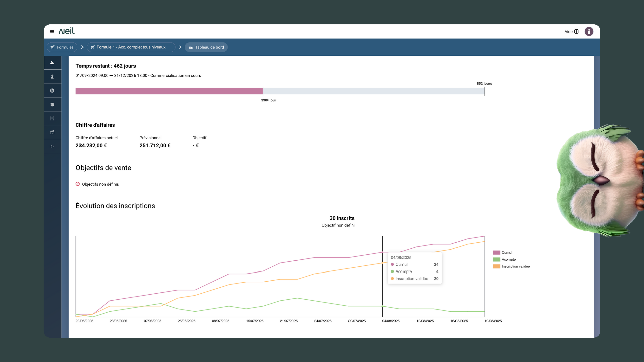Viewport: 644px width, 362px height.
Task: Open the settings sliders sidebar icon
Action: [52, 146]
